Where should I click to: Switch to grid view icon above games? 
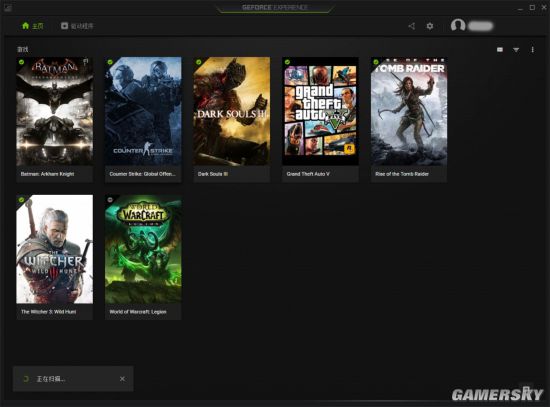[500, 49]
